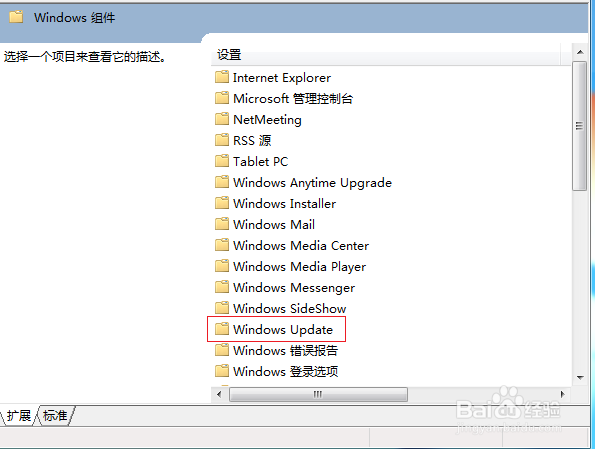Image resolution: width=595 pixels, height=449 pixels.
Task: Select the Windows Update entry text
Action: click(x=283, y=330)
